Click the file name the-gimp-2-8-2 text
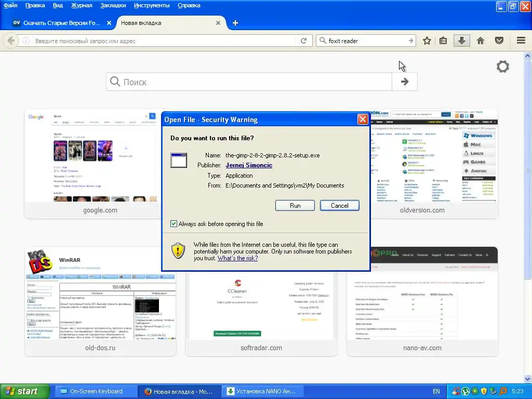Image resolution: width=532 pixels, height=399 pixels. click(272, 155)
